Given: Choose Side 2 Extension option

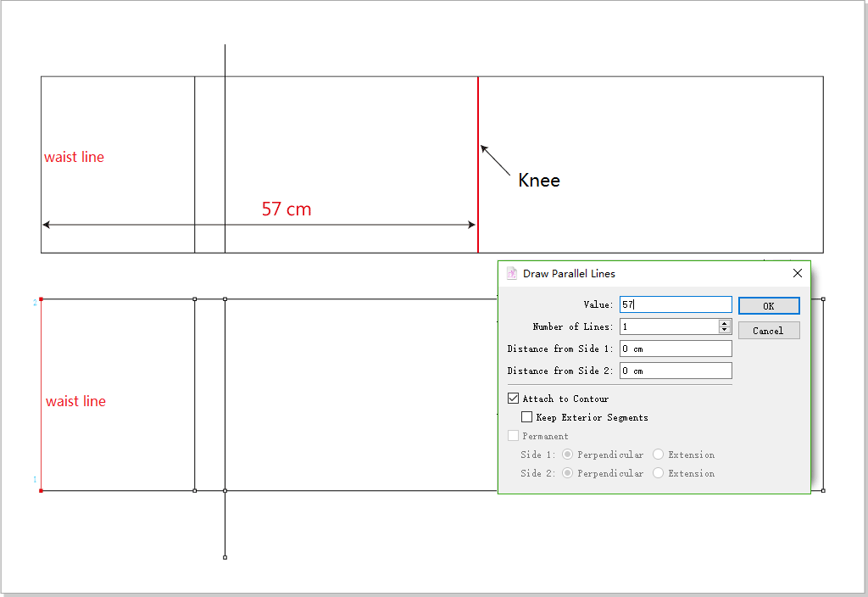Looking at the screenshot, I should [659, 473].
